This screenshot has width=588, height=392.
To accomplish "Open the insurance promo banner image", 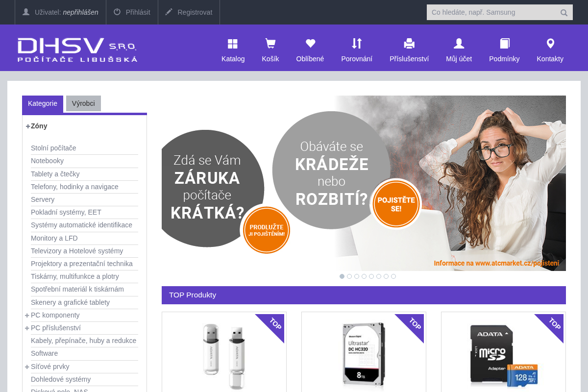I will point(364,183).
